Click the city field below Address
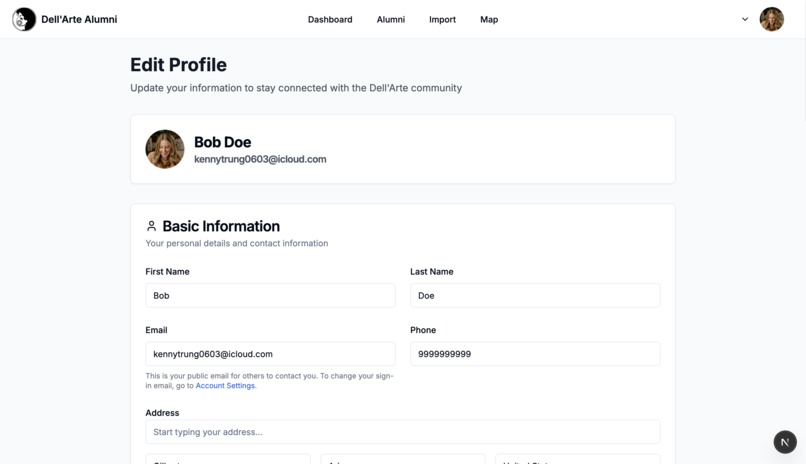The image size is (806, 464). 228,459
